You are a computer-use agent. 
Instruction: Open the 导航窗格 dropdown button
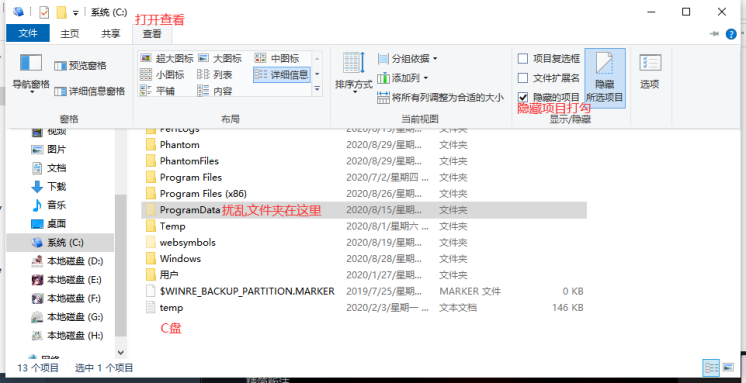pyautogui.click(x=31, y=73)
